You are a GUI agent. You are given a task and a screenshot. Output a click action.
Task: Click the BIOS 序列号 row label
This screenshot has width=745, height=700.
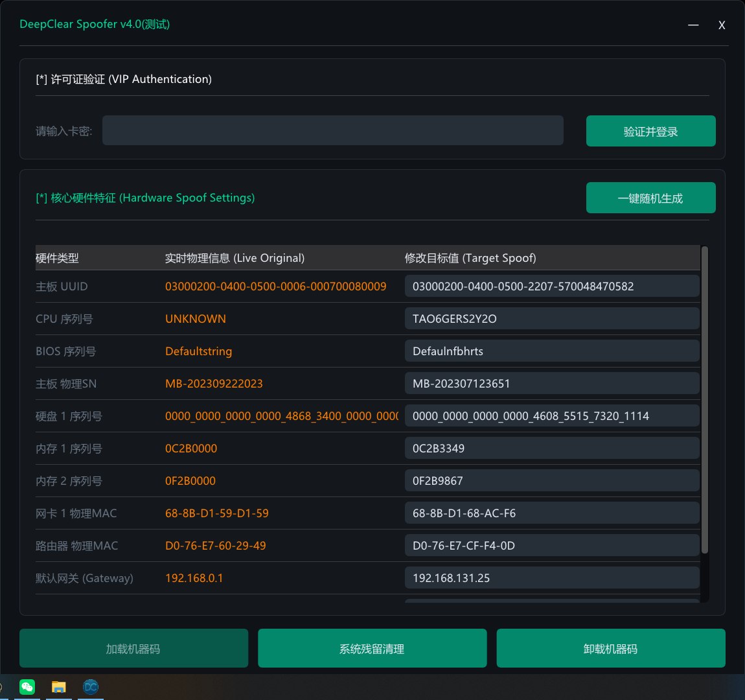pyautogui.click(x=65, y=351)
